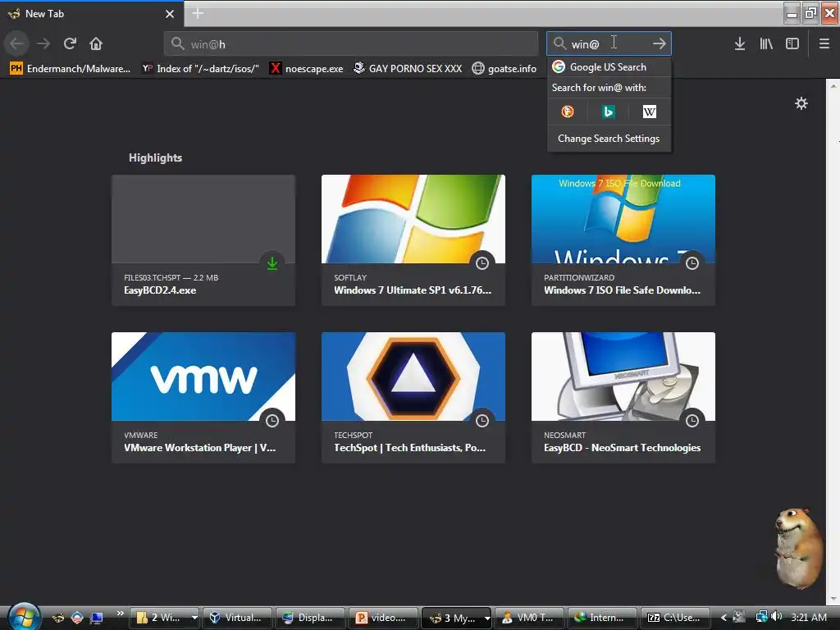This screenshot has height=630, width=840.
Task: Open the Downloads toolbar icon
Action: [x=740, y=43]
